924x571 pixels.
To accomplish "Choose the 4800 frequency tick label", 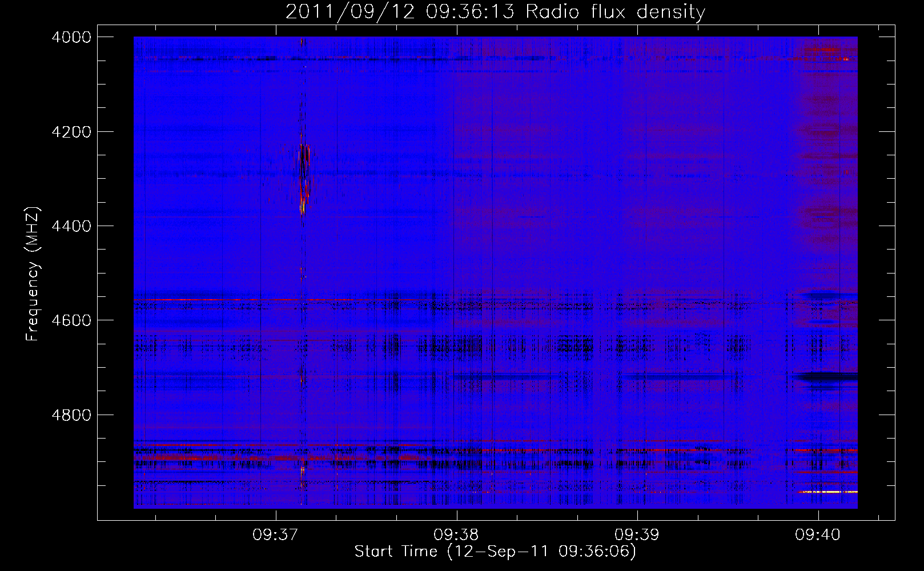I will 71,415.
